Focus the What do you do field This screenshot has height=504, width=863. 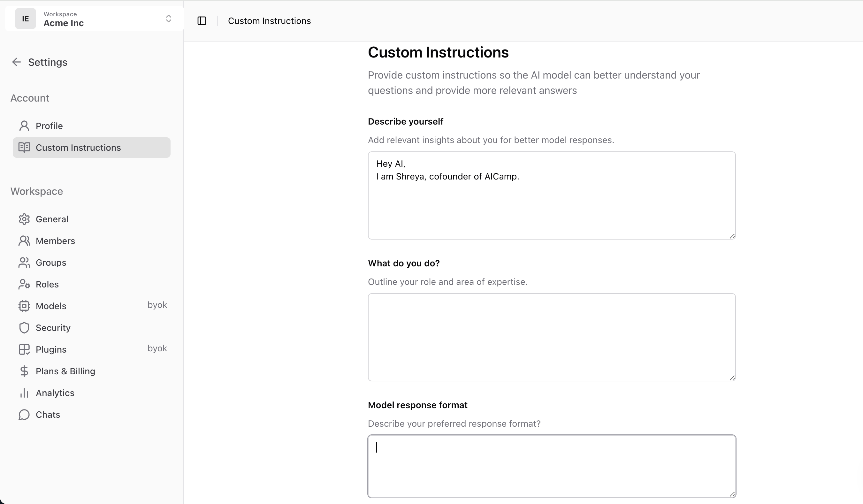[551, 337]
